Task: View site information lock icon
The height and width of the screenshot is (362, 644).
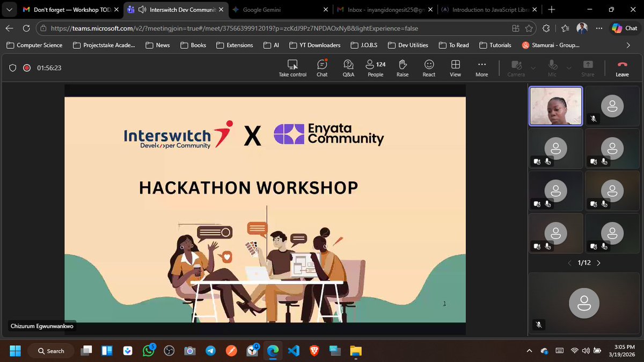Action: tap(44, 28)
